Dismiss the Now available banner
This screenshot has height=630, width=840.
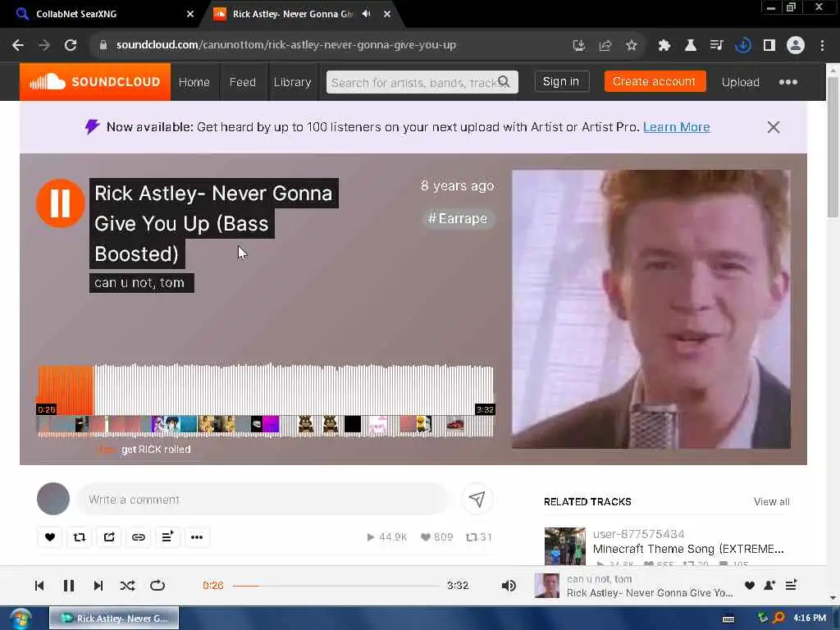point(773,127)
